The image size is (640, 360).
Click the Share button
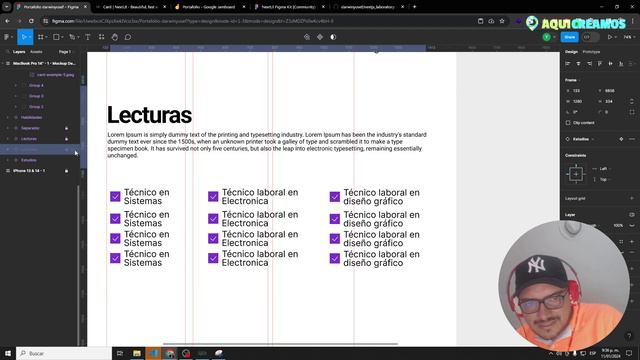tap(569, 37)
